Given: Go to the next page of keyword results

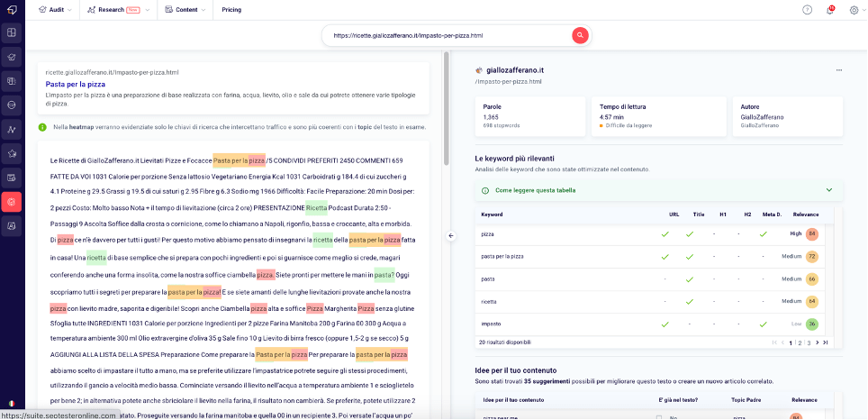Looking at the screenshot, I should click(x=817, y=342).
